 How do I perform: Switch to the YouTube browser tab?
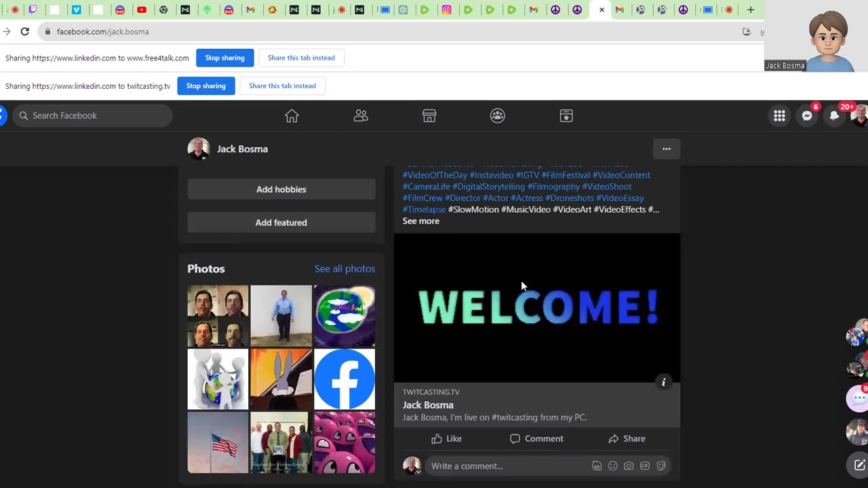point(142,9)
